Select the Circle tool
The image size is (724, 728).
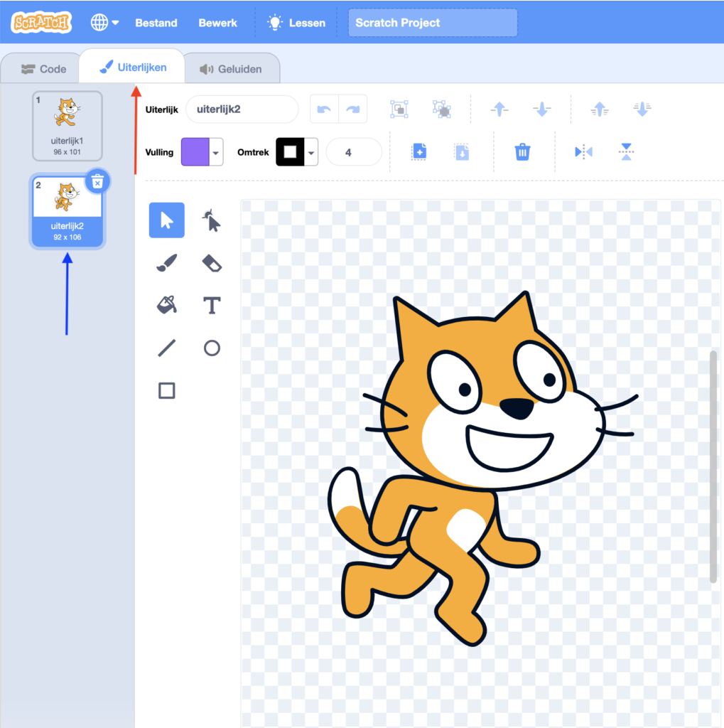click(x=212, y=348)
